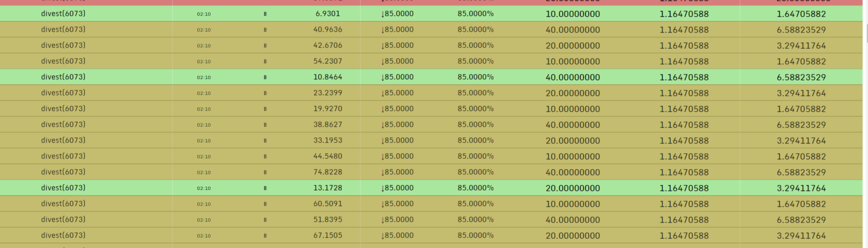868x248 pixels.
Task: Click the 02:10 timestamp in the 19.9270 row
Action: (x=204, y=109)
